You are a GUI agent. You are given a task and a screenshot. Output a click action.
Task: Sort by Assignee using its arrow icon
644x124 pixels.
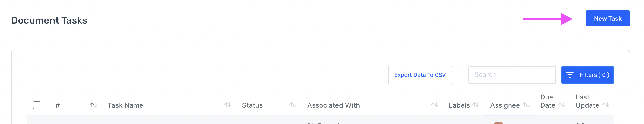526,105
